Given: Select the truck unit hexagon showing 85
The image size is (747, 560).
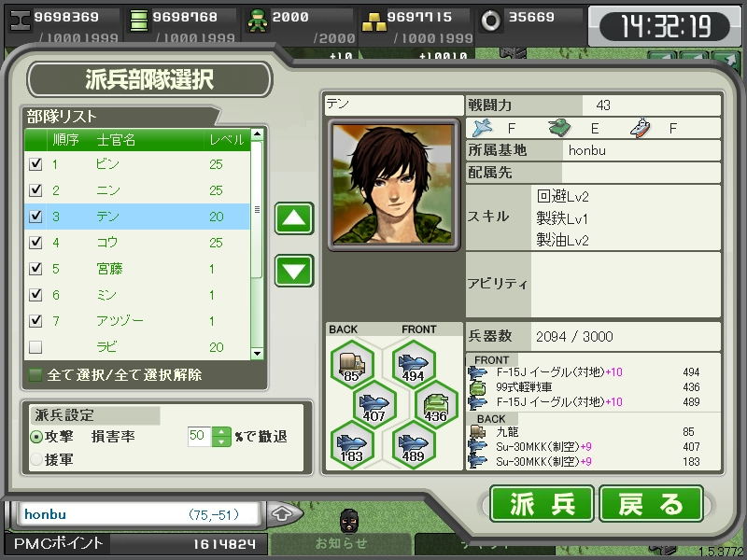Looking at the screenshot, I should [352, 365].
